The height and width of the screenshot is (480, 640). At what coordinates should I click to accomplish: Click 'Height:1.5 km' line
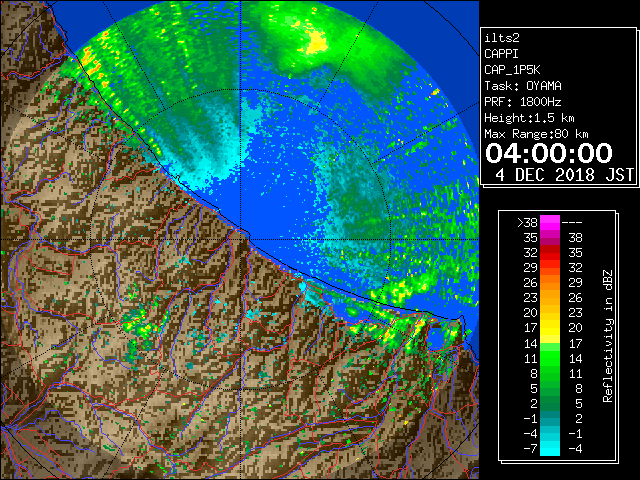(529, 118)
